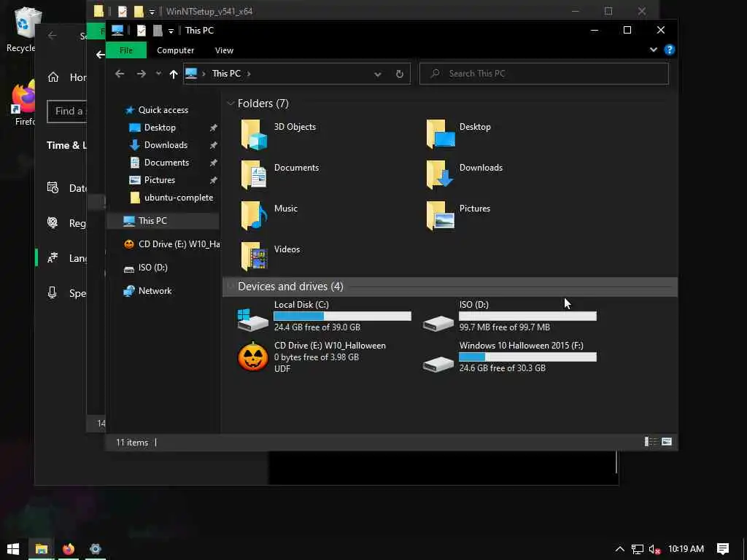Collapse the Devices and drives (4) section
Screen dimensions: 747x560
(x=231, y=286)
